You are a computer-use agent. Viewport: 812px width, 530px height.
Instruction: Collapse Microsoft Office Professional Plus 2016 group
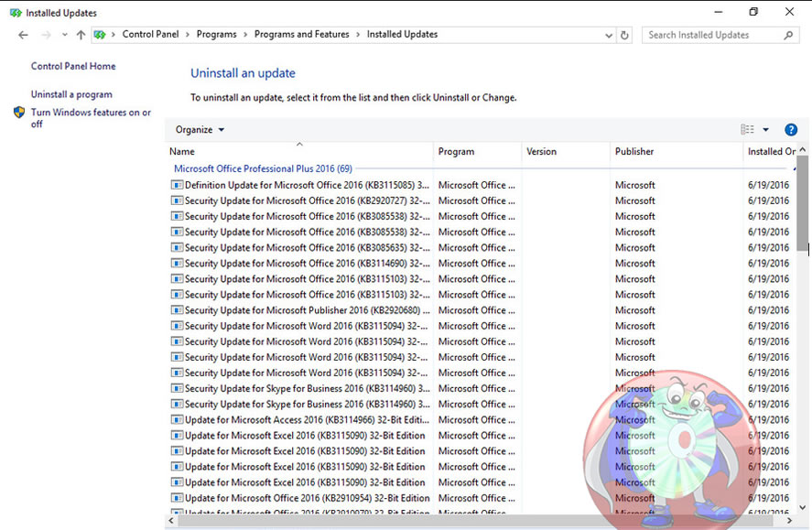coord(794,168)
